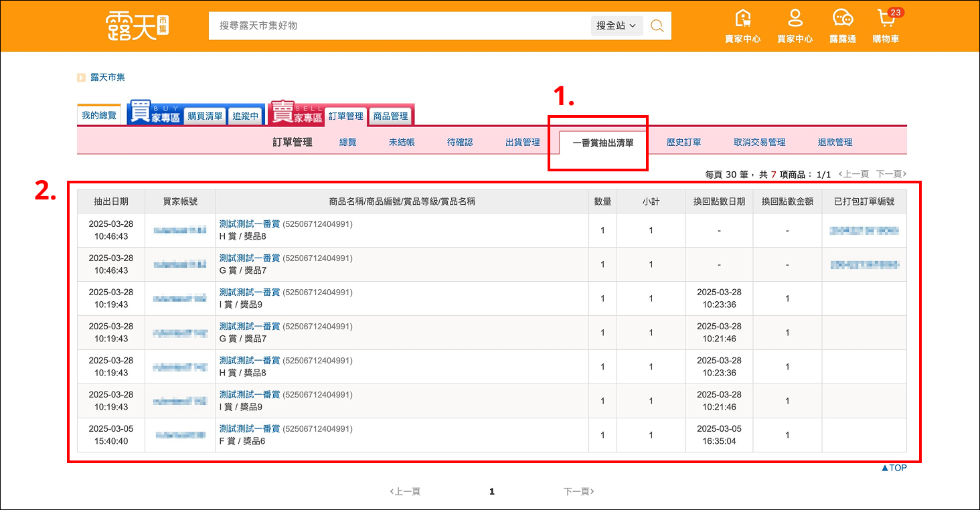Open the 追蹤中 tab
980x510 pixels.
click(x=246, y=116)
